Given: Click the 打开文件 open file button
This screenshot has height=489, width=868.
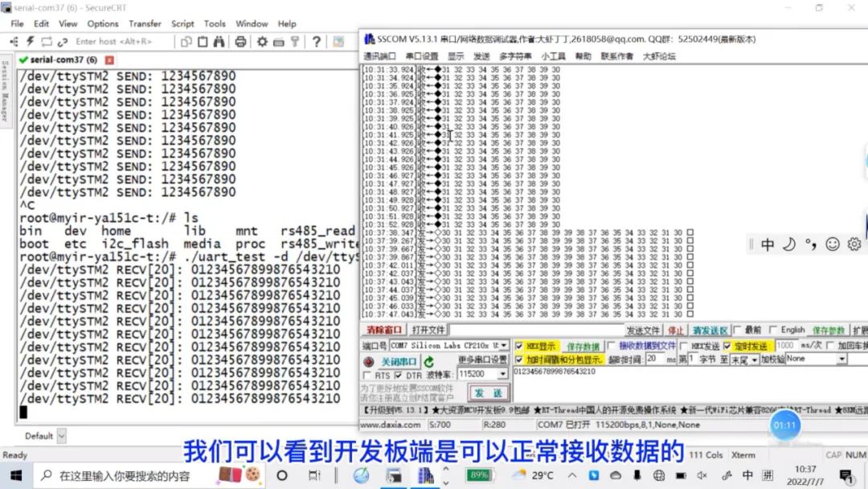Looking at the screenshot, I should tap(428, 330).
